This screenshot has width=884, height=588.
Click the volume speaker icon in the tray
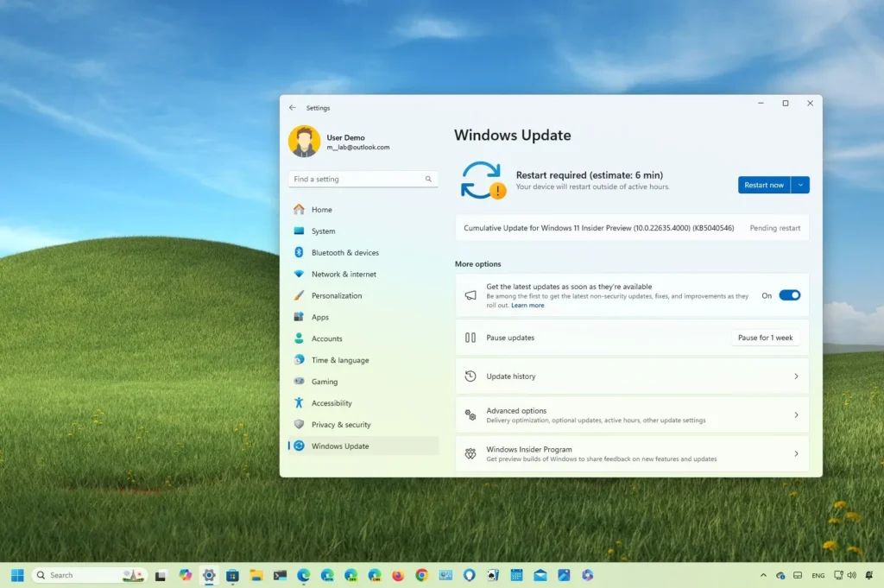tap(851, 576)
